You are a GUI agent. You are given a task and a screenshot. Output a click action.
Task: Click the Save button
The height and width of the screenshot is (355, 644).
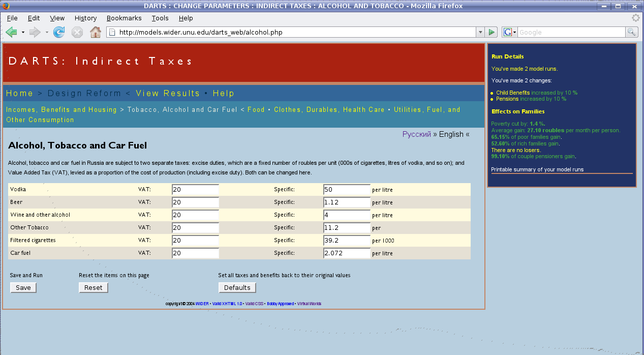[23, 287]
